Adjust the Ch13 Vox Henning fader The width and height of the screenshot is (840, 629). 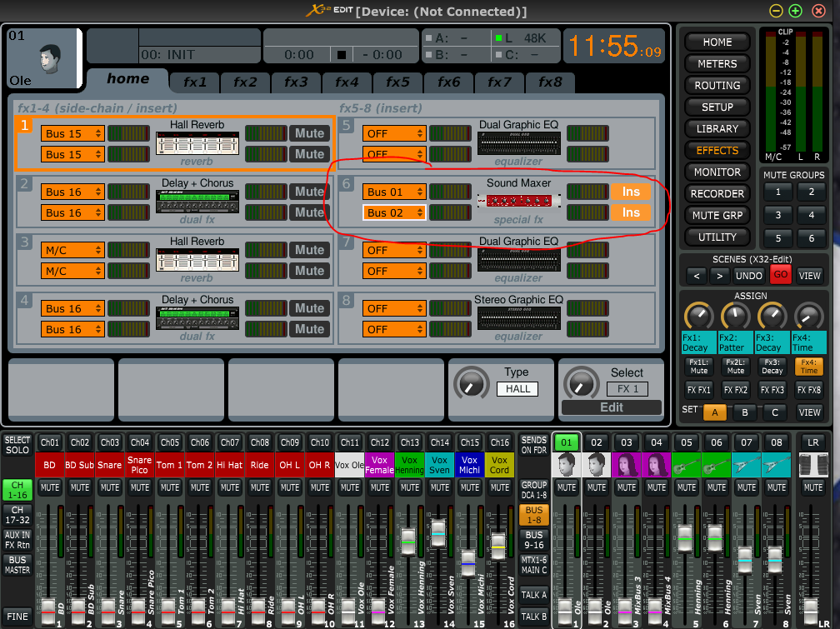[x=408, y=542]
